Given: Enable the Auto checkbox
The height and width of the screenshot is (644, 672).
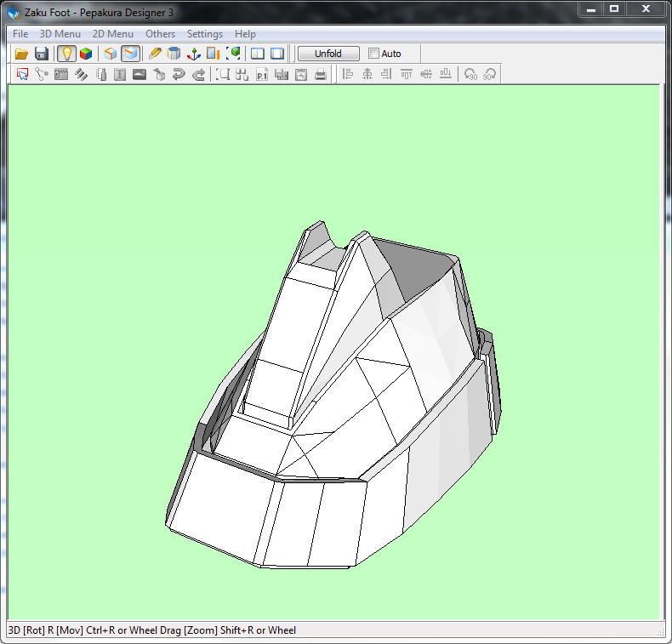Looking at the screenshot, I should point(374,54).
